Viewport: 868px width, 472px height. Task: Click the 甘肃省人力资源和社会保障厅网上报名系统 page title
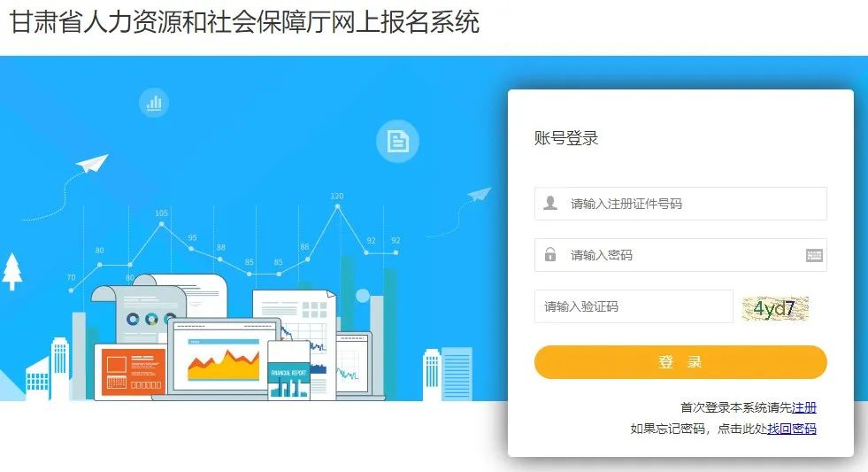click(x=245, y=23)
